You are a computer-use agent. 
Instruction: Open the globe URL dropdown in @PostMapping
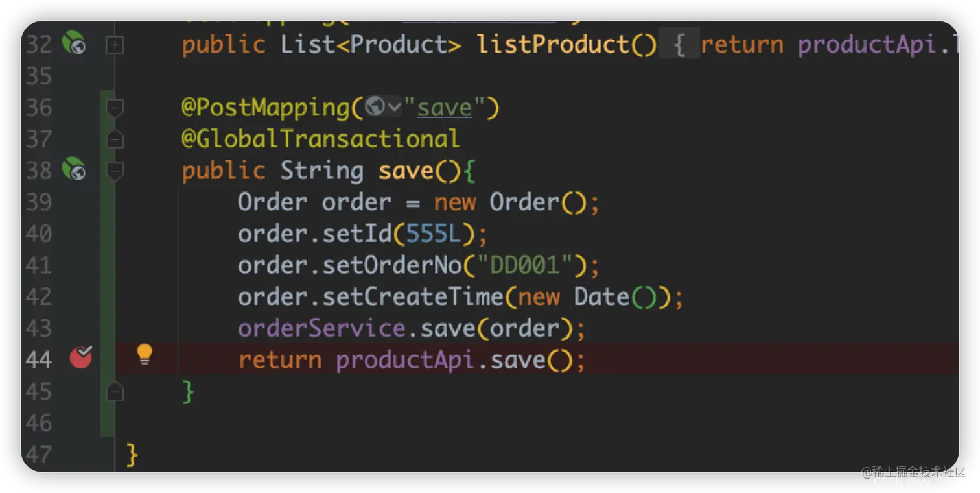pyautogui.click(x=384, y=107)
